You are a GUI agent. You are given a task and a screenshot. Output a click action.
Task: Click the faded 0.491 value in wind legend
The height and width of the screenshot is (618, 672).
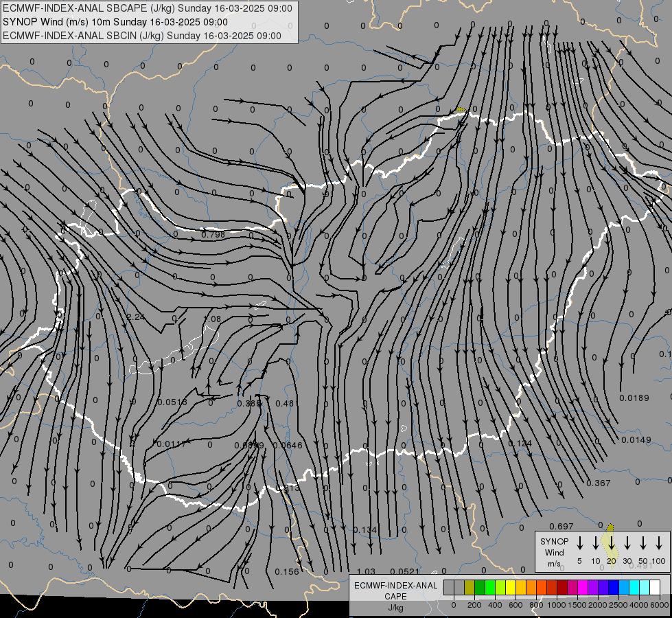pyautogui.click(x=640, y=566)
